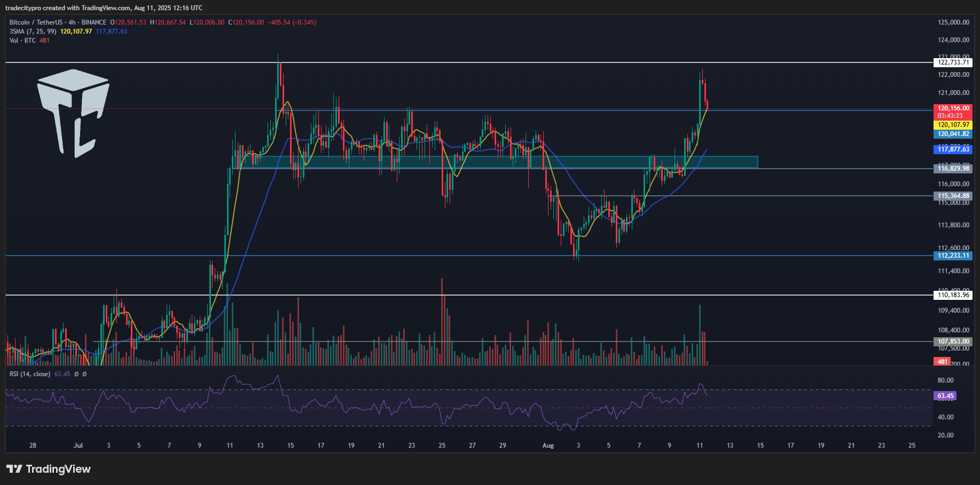This screenshot has width=980, height=485.
Task: Click the red 481 volume axis label
Action: tap(943, 362)
